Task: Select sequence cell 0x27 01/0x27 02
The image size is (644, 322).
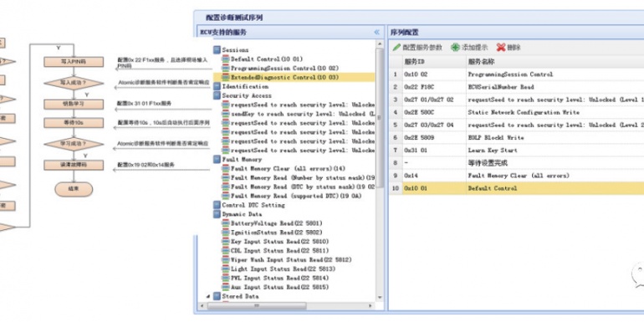Action: [x=429, y=100]
